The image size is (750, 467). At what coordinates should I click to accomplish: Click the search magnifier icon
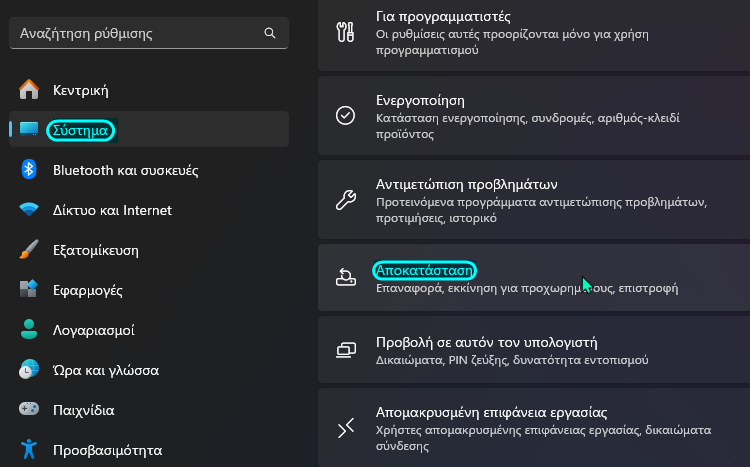pos(270,33)
